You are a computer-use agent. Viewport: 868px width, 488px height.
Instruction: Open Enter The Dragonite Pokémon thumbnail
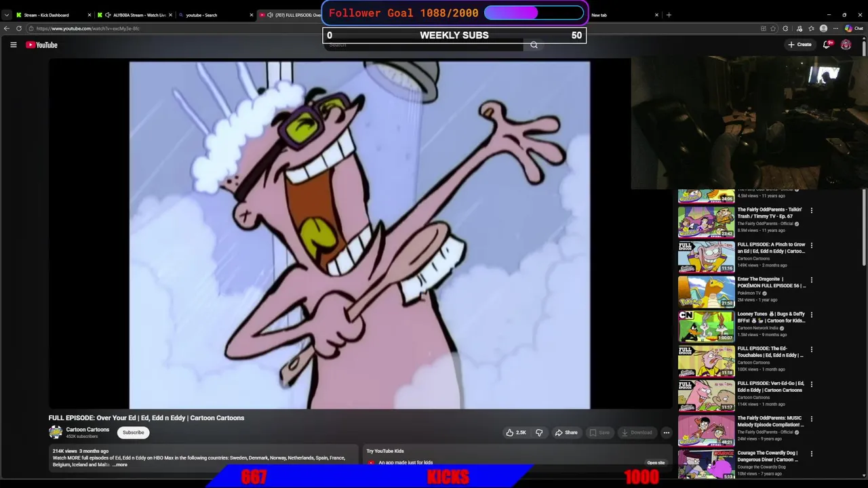[x=706, y=291]
